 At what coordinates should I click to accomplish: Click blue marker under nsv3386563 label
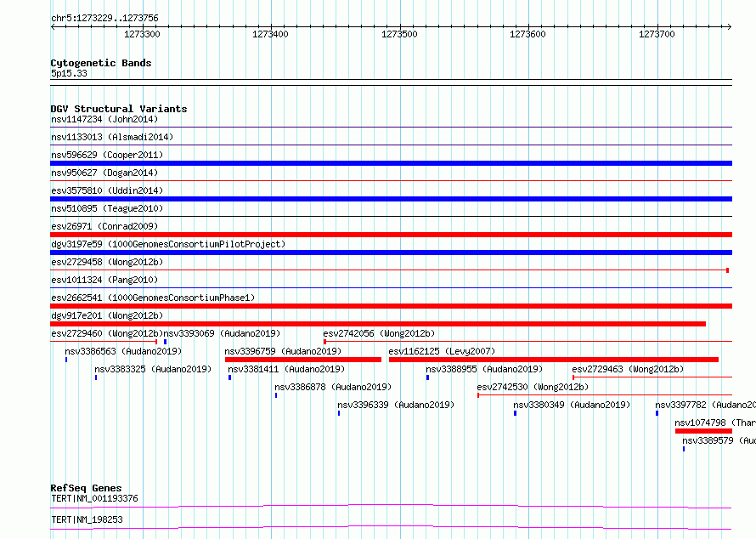pyautogui.click(x=66, y=360)
